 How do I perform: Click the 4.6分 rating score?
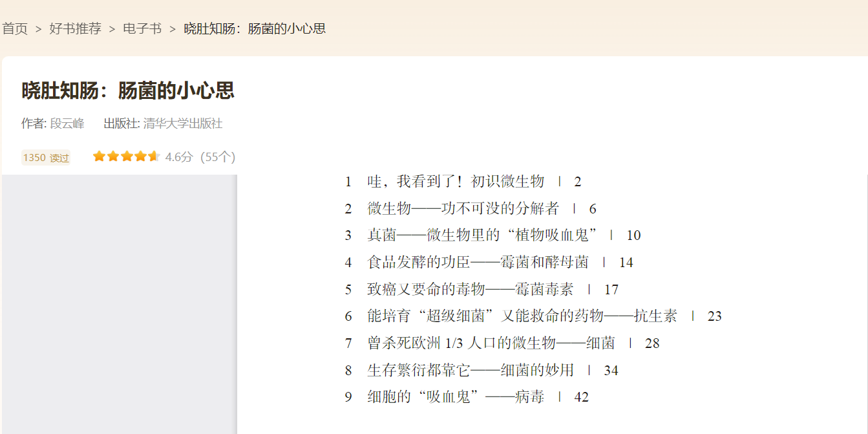[179, 157]
